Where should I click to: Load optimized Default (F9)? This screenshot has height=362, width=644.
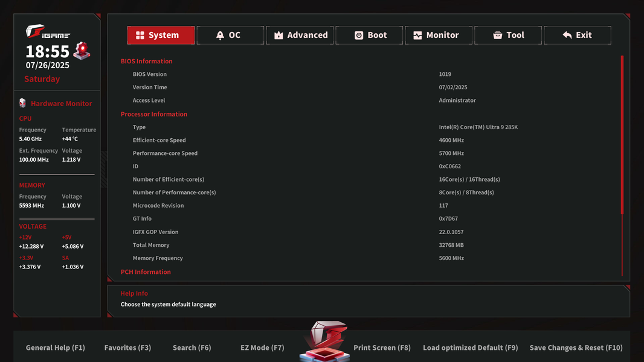470,348
